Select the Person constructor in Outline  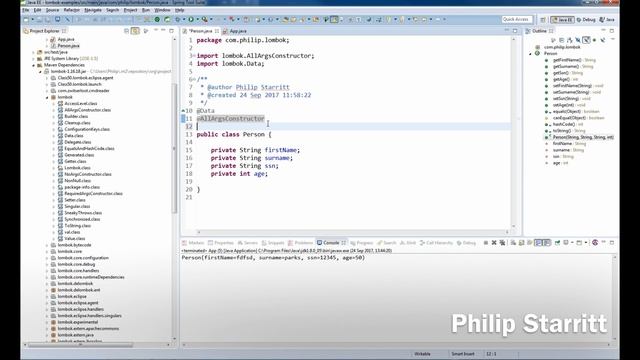click(583, 137)
